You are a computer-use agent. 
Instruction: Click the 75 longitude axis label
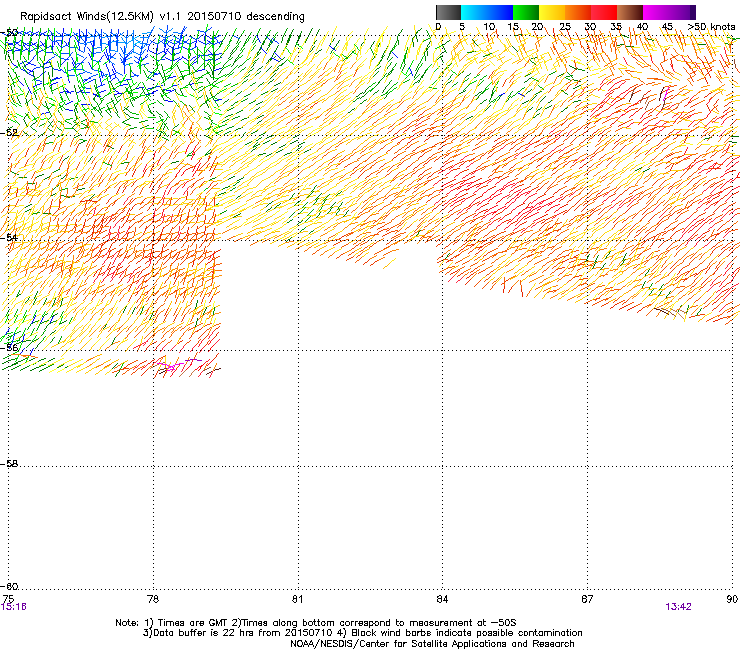coord(8,599)
